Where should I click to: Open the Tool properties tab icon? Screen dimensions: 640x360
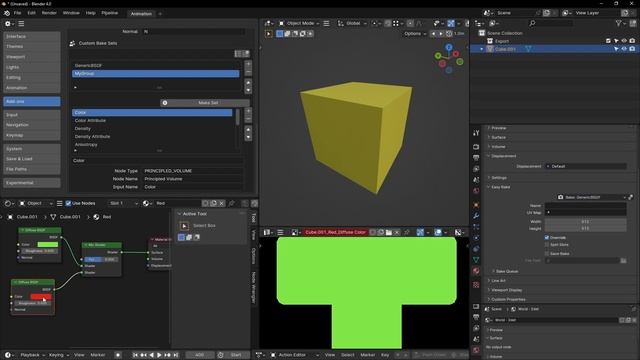pyautogui.click(x=476, y=133)
